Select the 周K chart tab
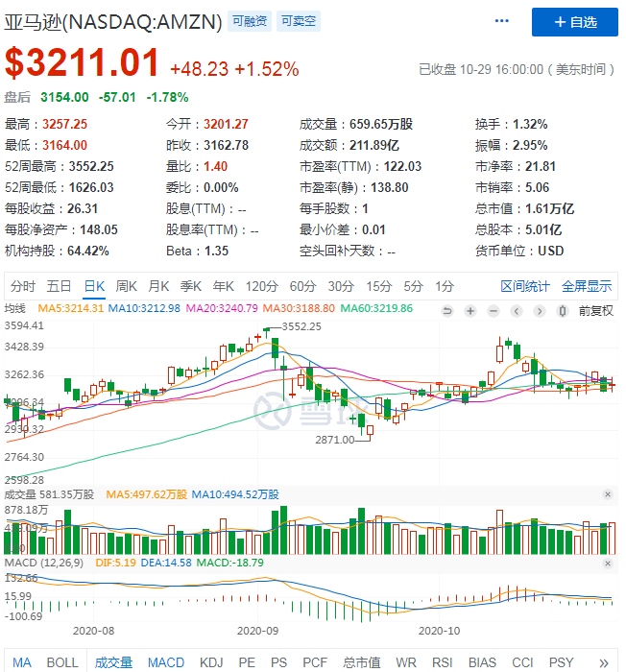Viewport: 626px width, 672px height. [x=126, y=286]
